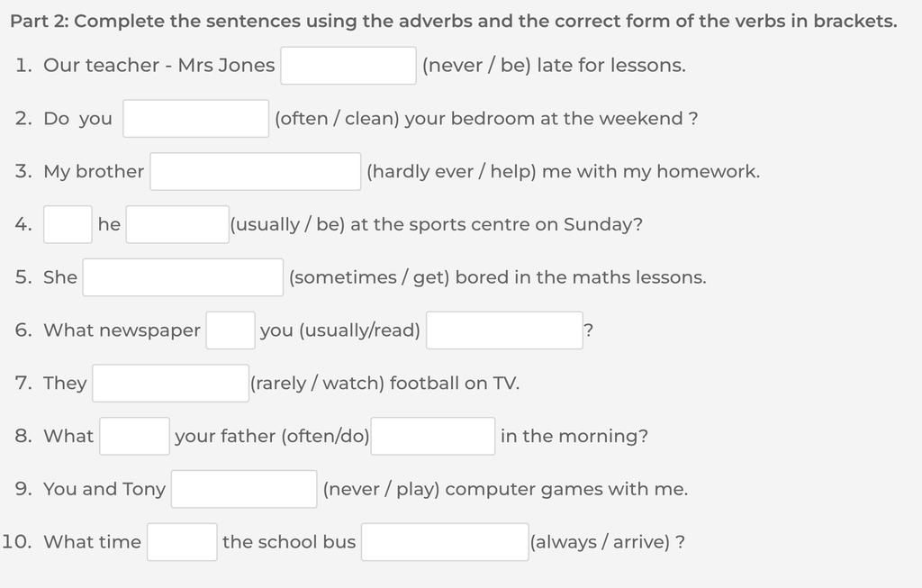
Task: Click the blank before always / arrive
Action: 445,541
